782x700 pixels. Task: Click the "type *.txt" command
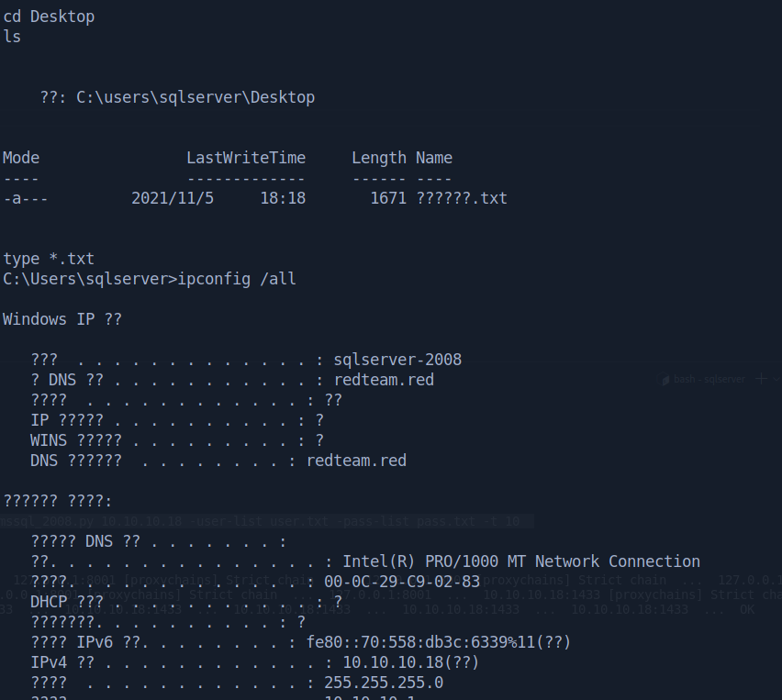click(x=49, y=259)
